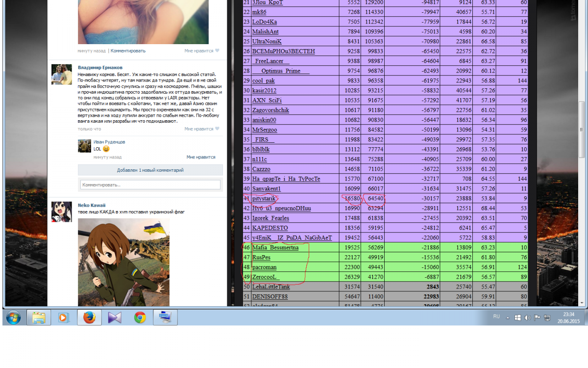588x368 pixels.
Task: Switch to the Firefox taskbar window
Action: 89,317
